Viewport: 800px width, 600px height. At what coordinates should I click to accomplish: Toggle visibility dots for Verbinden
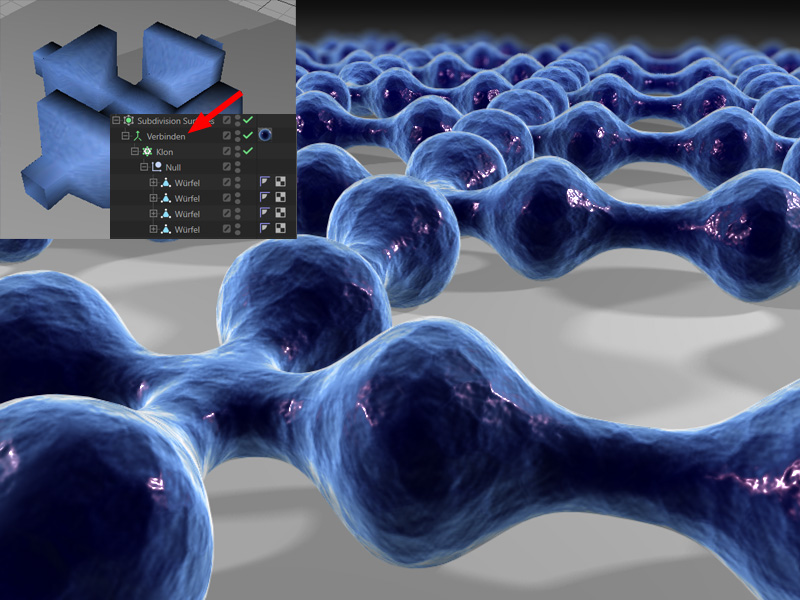click(x=238, y=136)
